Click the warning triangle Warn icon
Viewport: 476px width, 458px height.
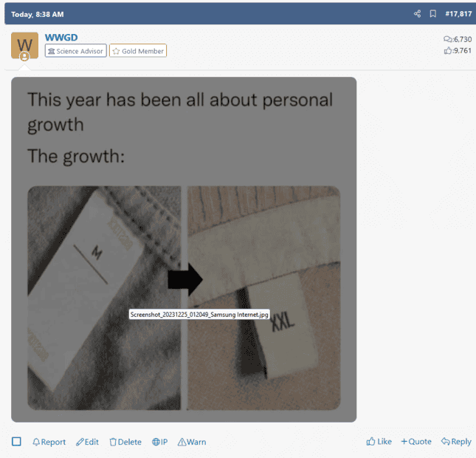182,442
